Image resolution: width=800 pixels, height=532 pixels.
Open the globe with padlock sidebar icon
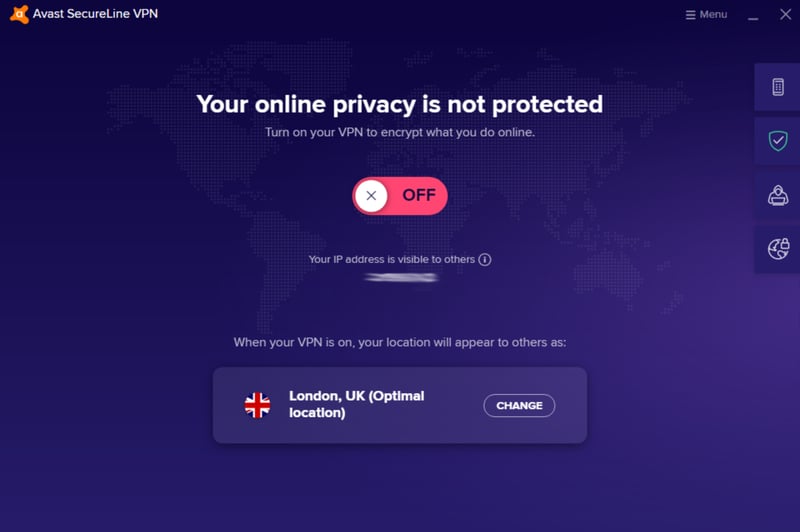tap(778, 249)
